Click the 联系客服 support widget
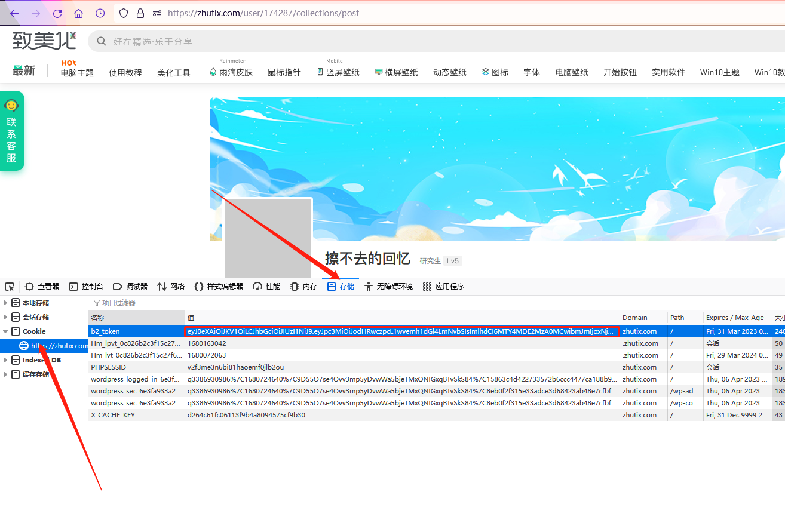 click(12, 131)
